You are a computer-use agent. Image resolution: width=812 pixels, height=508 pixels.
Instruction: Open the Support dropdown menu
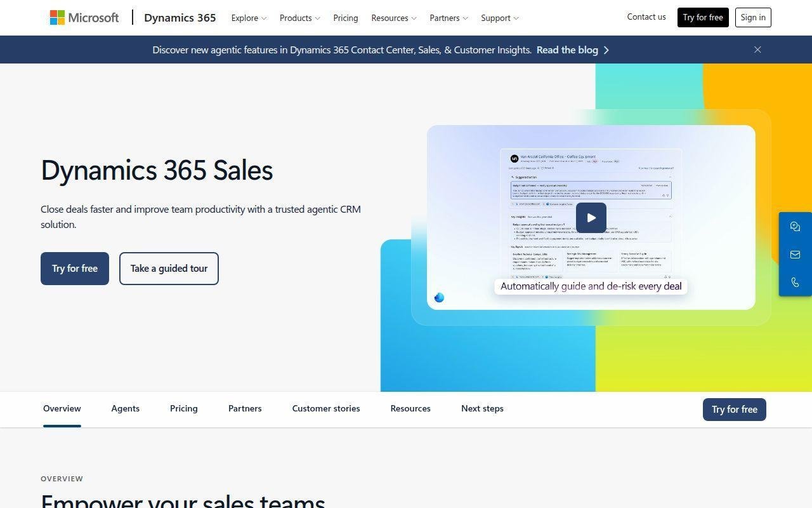pos(500,18)
